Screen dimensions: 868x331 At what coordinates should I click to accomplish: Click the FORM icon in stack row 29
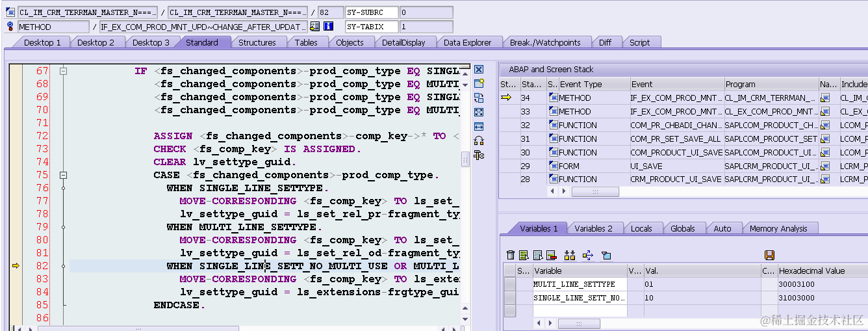tap(554, 166)
